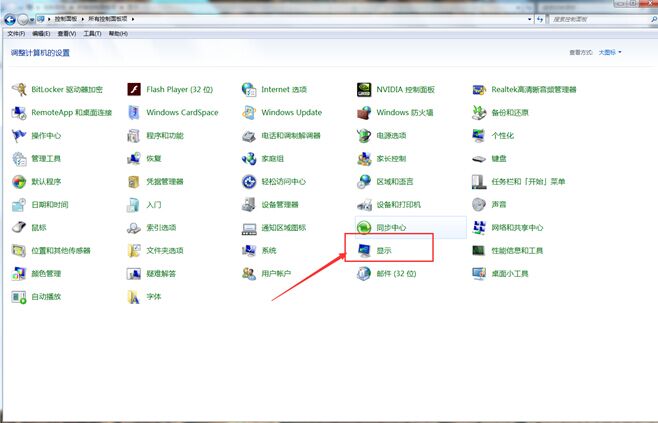Open the 家长控制 icon

pyautogui.click(x=364, y=159)
